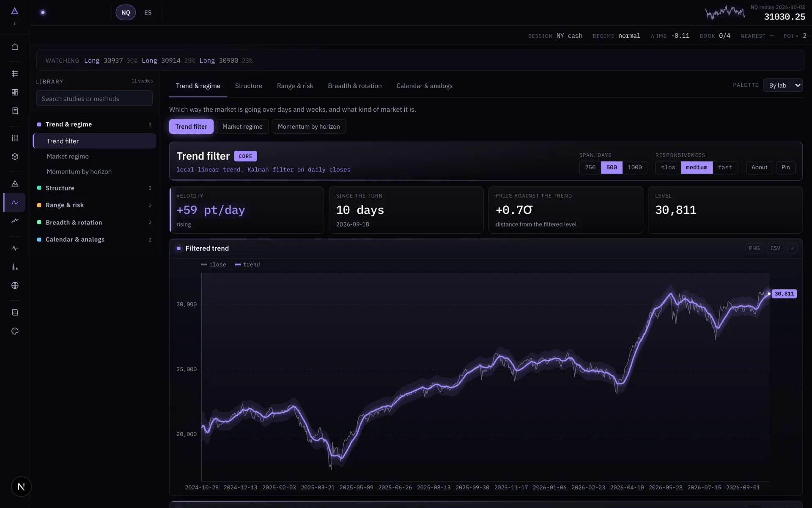Switch to the Structure tab
The height and width of the screenshot is (508, 812).
[x=248, y=86]
